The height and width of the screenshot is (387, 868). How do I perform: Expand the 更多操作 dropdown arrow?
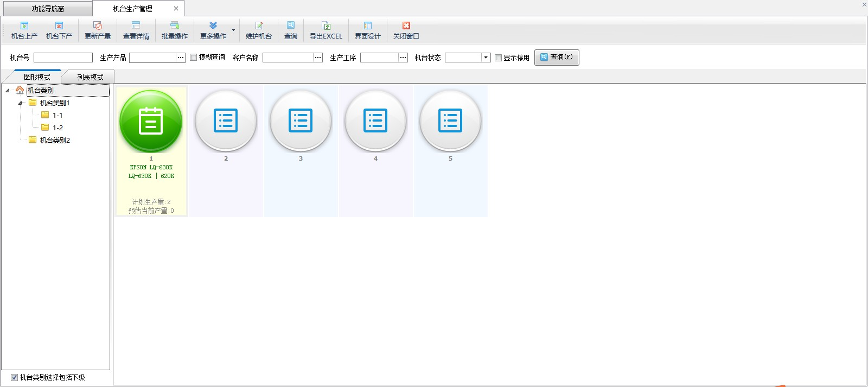click(x=233, y=30)
